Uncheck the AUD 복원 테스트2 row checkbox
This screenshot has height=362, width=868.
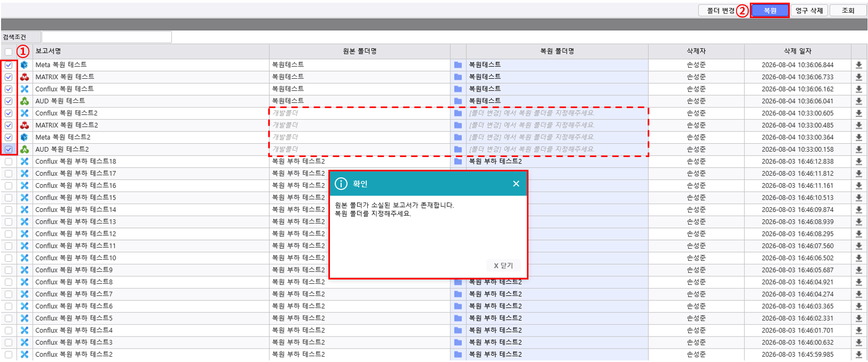pos(9,150)
